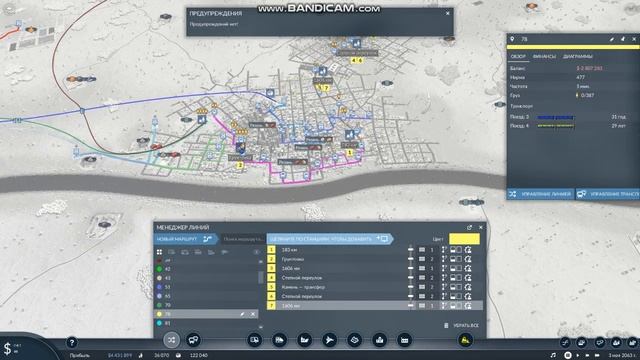
Task: Open the help question mark icon
Action: coord(72,342)
